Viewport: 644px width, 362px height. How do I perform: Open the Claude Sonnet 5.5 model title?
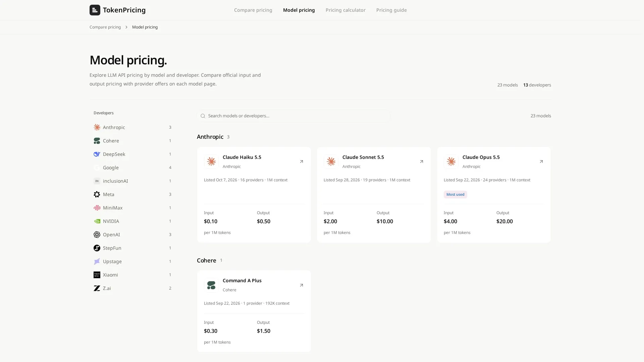(x=363, y=157)
